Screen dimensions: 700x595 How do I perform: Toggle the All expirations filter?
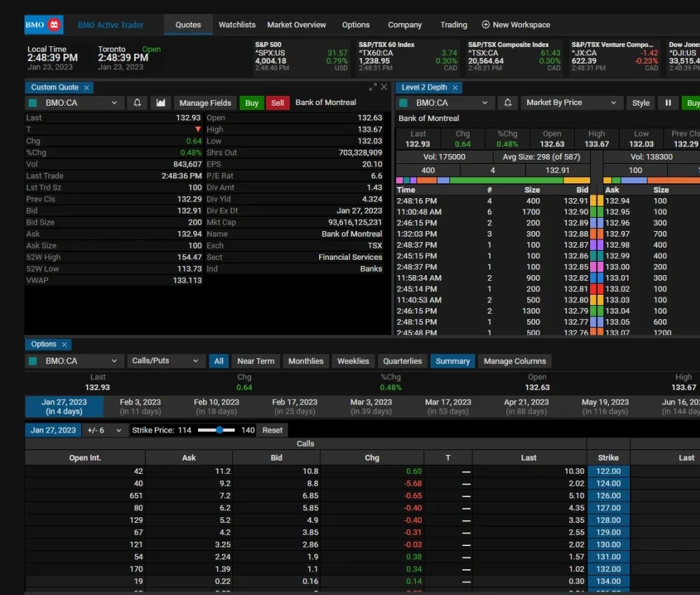(218, 361)
